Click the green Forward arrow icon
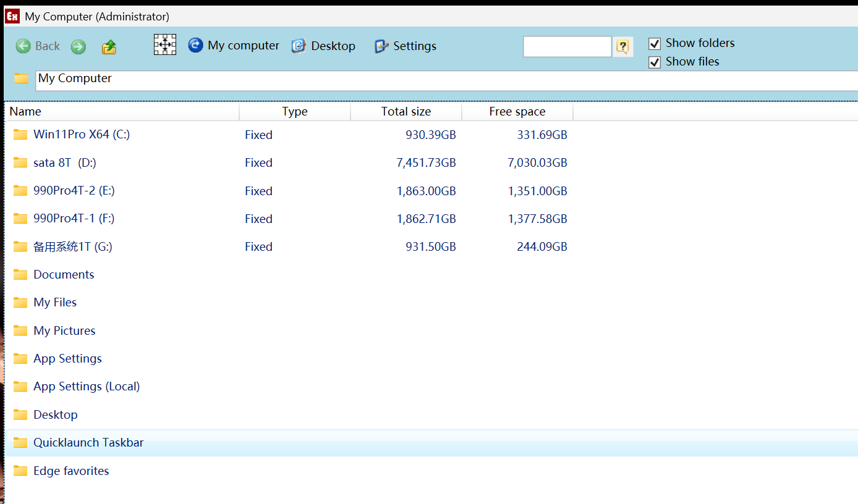 point(78,46)
